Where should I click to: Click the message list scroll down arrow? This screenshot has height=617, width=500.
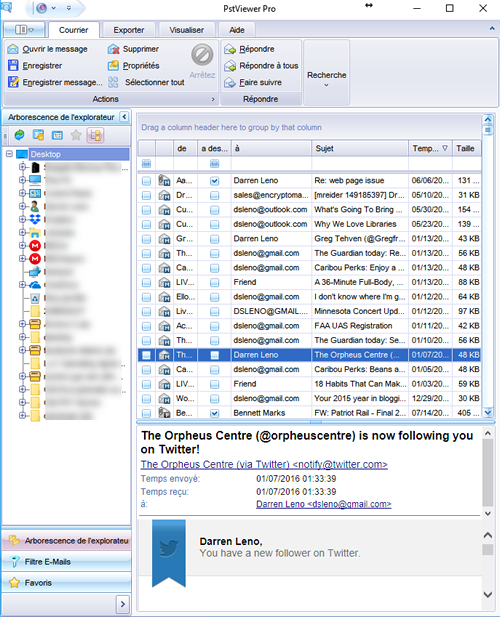click(x=488, y=412)
